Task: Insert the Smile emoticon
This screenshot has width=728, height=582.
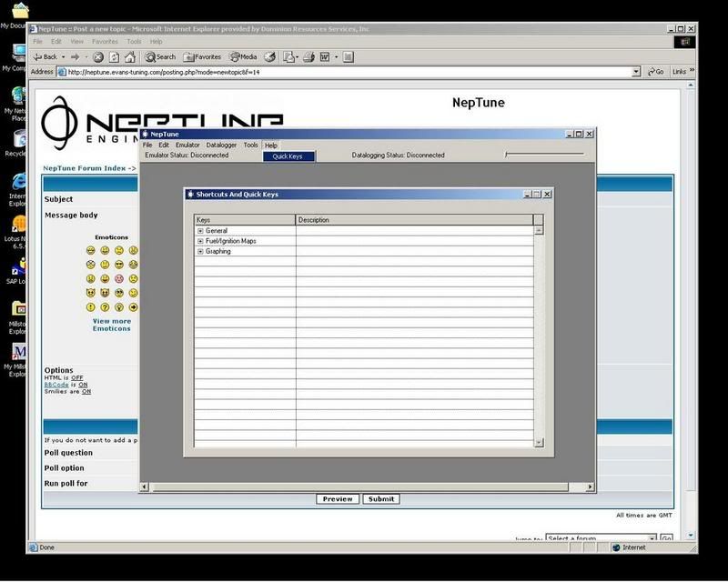Action: [105, 251]
